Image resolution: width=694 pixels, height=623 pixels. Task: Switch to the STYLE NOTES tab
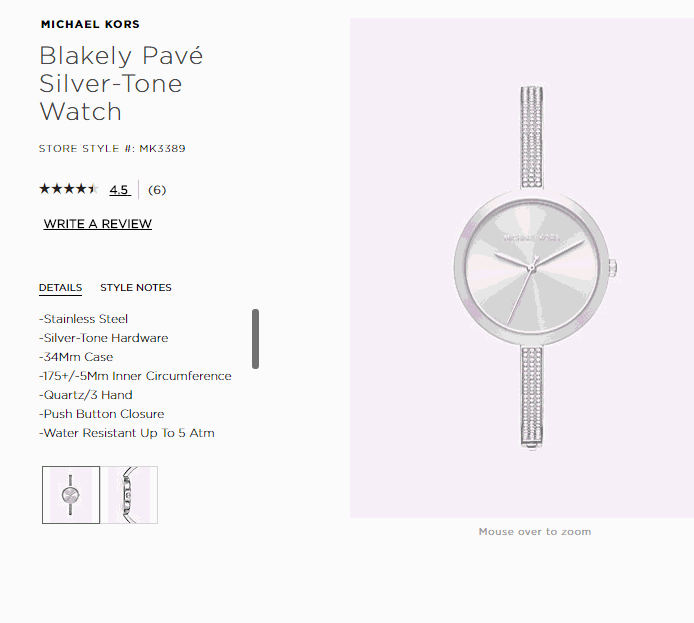(x=136, y=288)
